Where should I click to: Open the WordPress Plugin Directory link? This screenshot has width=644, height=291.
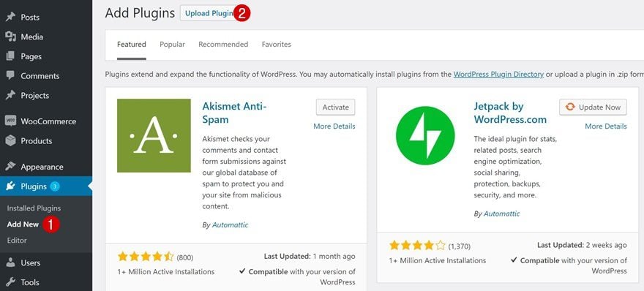[498, 75]
